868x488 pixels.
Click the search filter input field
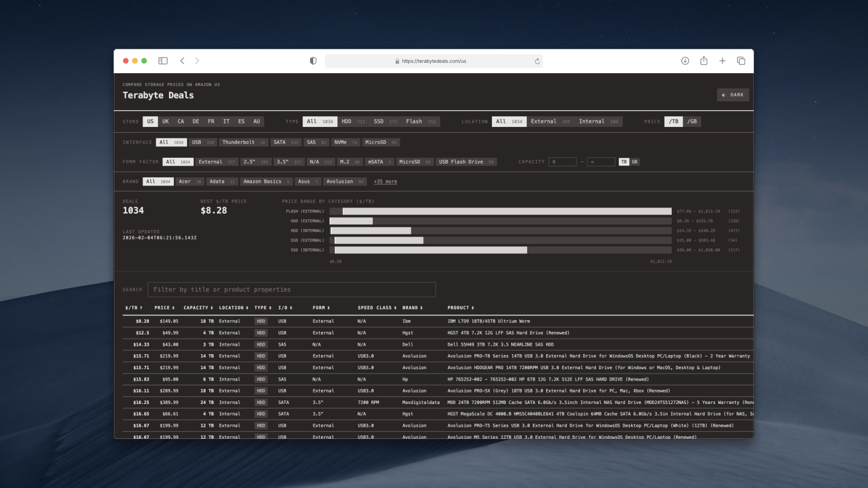point(292,289)
